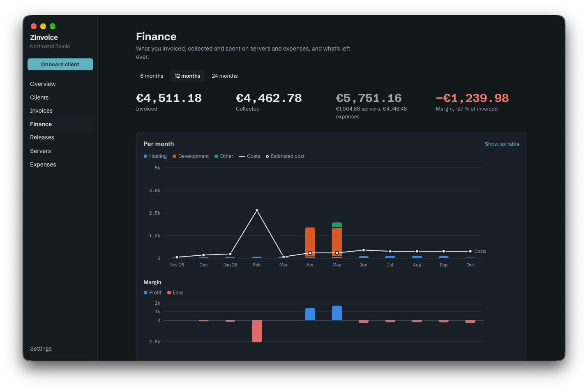The width and height of the screenshot is (588, 391).
Task: Click the Jun costs data point
Action: point(364,250)
